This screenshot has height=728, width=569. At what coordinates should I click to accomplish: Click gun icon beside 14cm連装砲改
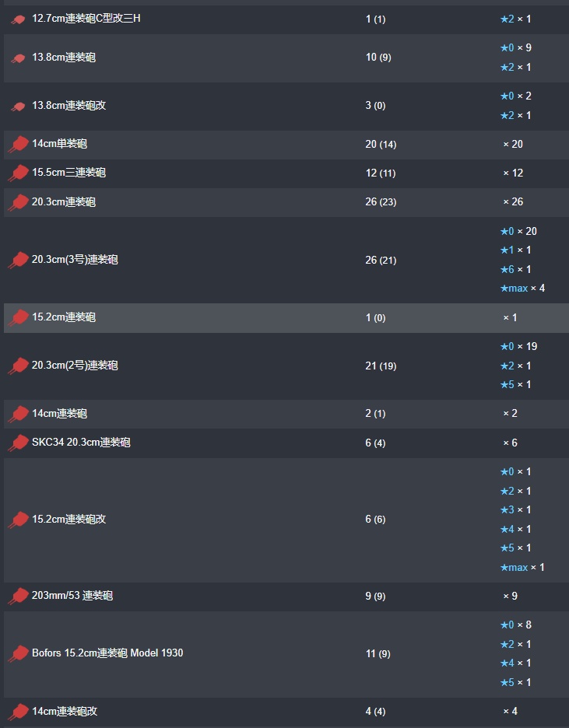[18, 712]
